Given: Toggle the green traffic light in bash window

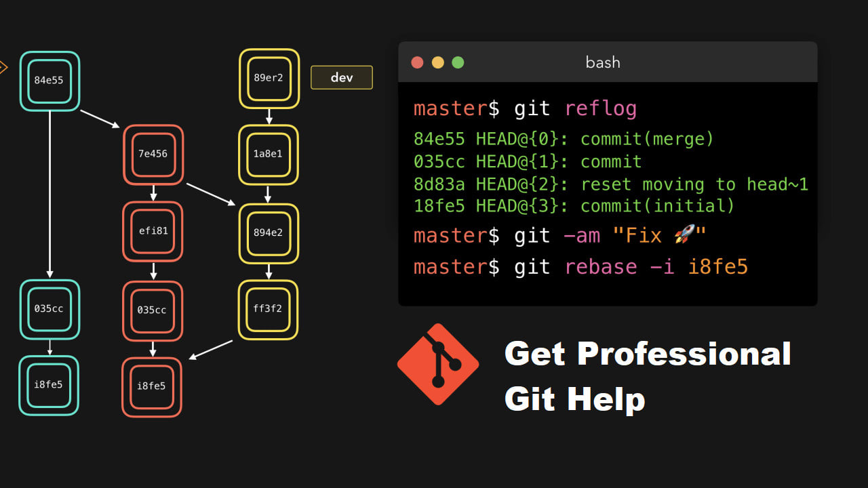Looking at the screenshot, I should [x=458, y=62].
